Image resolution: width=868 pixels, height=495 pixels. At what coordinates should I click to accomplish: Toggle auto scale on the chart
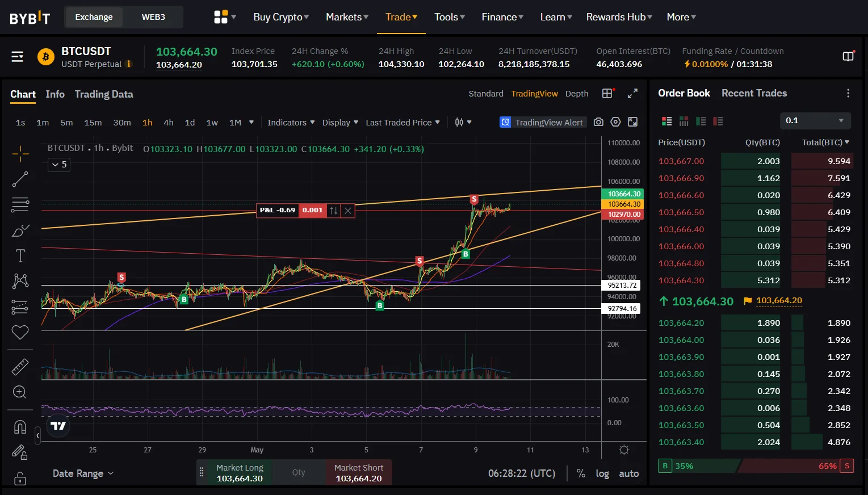click(629, 473)
